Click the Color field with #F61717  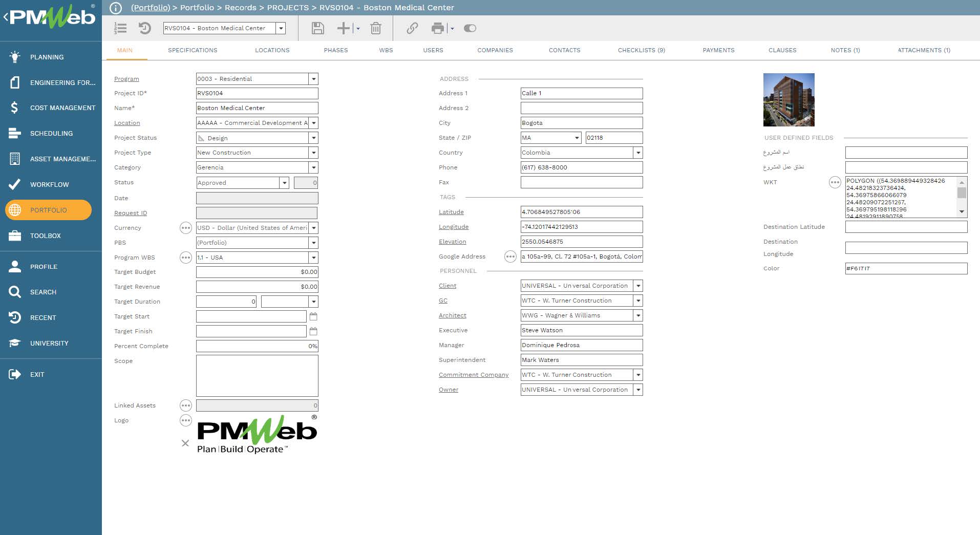click(906, 268)
